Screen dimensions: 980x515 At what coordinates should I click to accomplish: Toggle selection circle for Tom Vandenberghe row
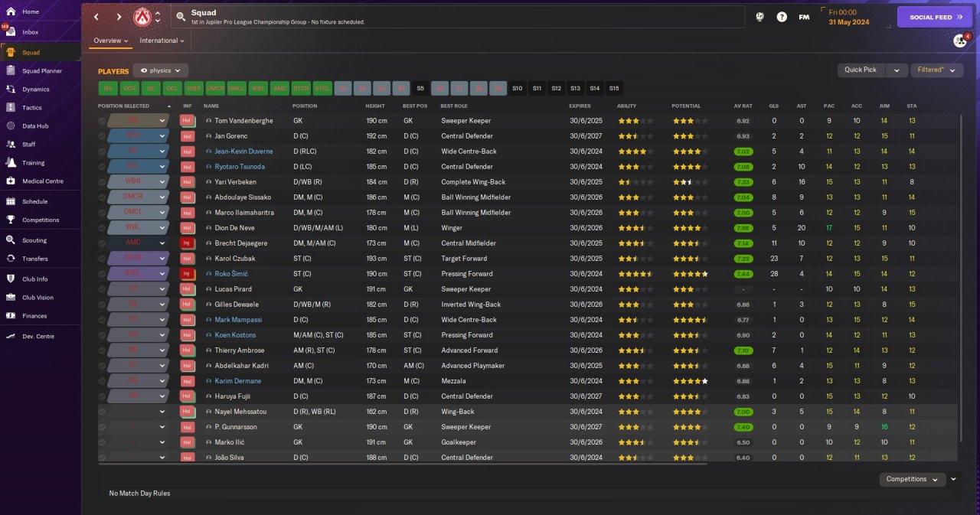pos(103,120)
